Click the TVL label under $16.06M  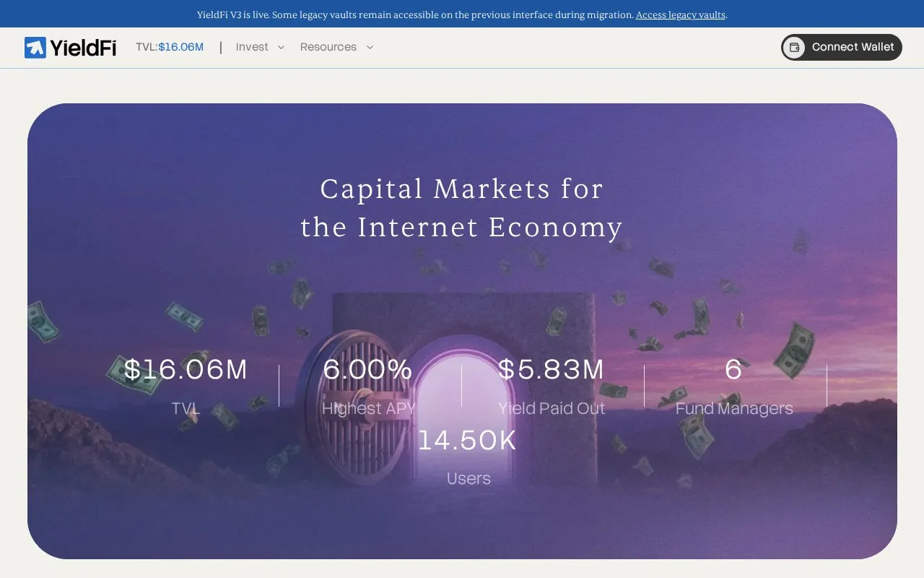pos(186,408)
